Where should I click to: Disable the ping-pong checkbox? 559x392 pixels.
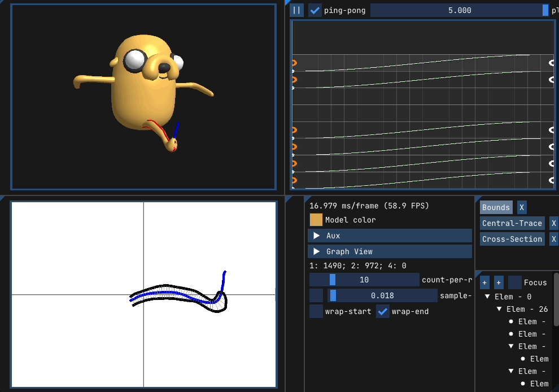click(x=315, y=10)
